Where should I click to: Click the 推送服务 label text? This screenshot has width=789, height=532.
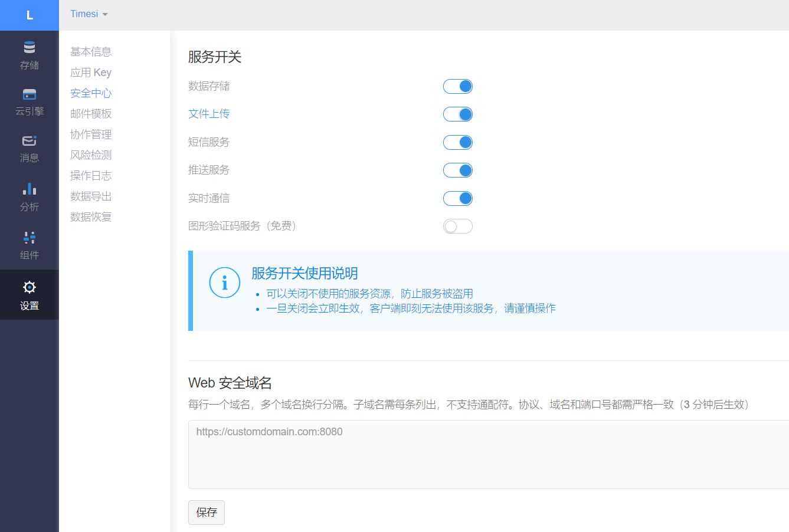tap(209, 170)
